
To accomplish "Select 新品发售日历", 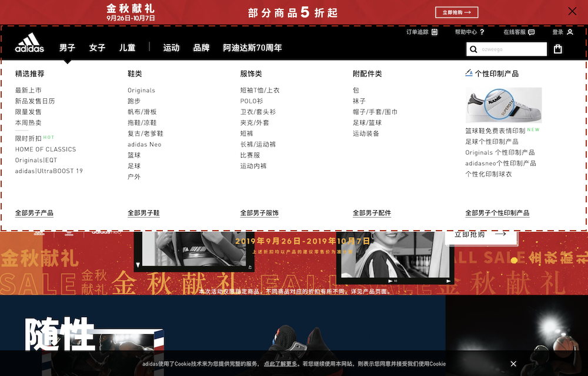I will point(35,101).
